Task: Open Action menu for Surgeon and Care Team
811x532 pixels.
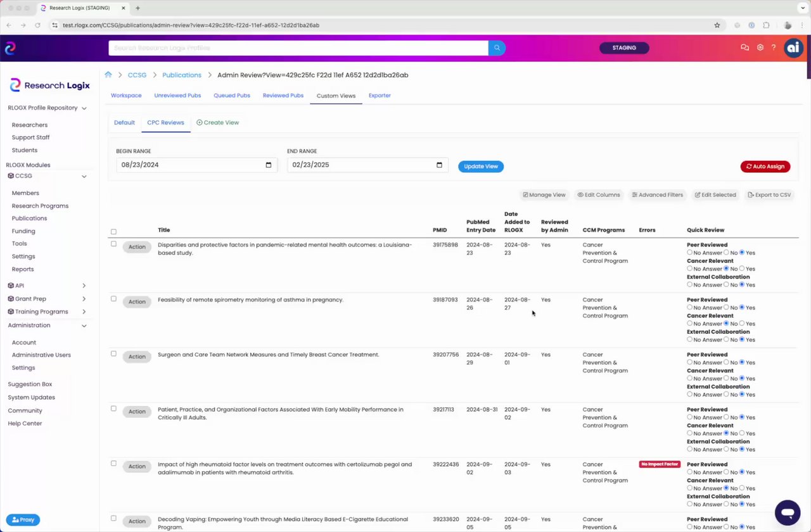Action: (x=137, y=357)
